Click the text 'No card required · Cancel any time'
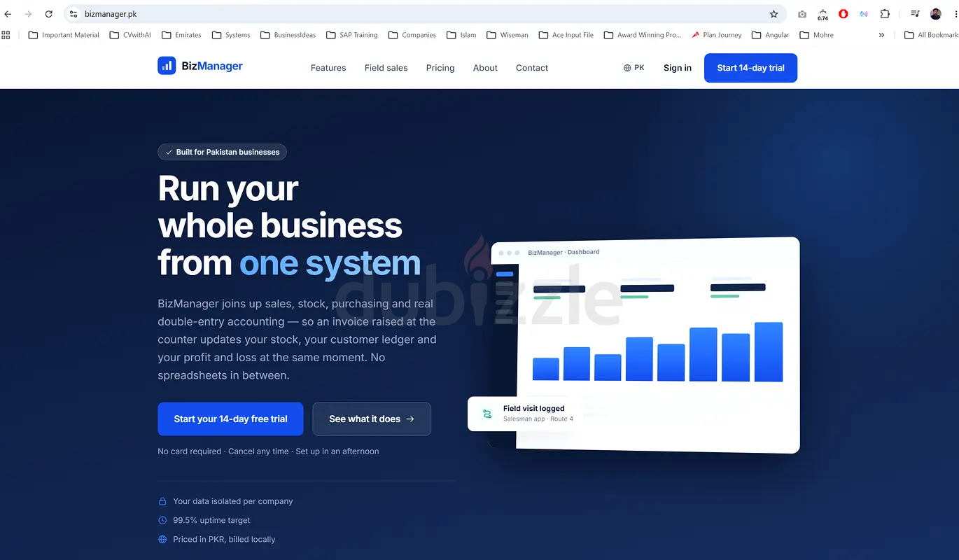The width and height of the screenshot is (959, 560). (223, 451)
